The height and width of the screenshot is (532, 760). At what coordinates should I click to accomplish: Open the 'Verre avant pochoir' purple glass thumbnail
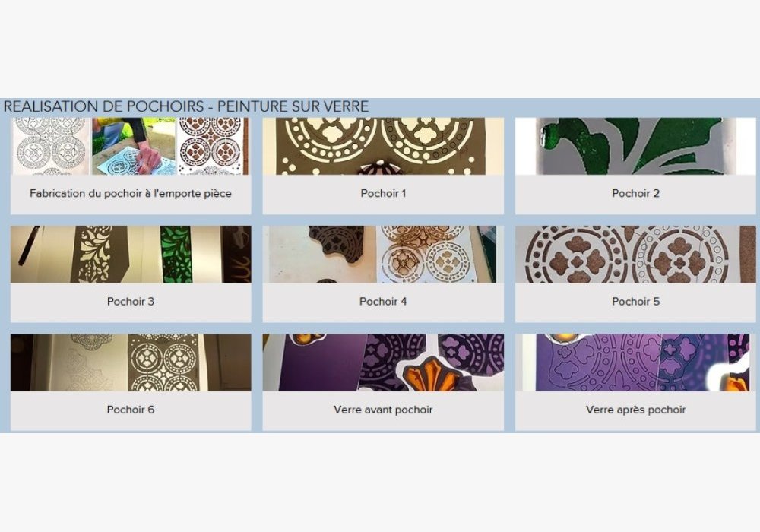(383, 363)
